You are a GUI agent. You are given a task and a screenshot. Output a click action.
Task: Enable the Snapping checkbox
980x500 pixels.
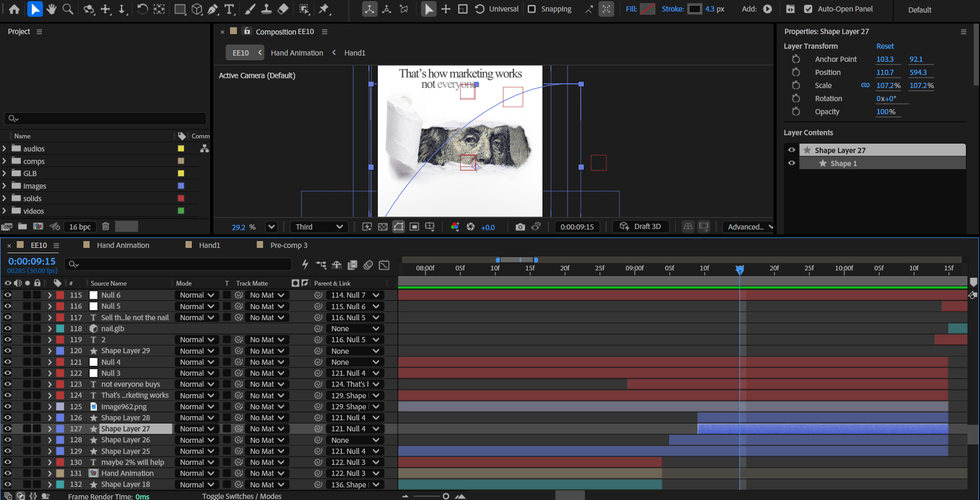coord(532,9)
